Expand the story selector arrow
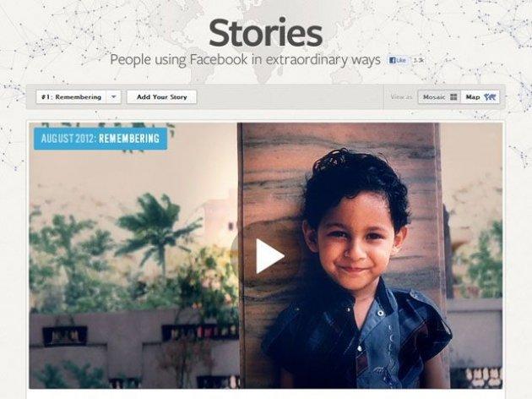This screenshot has height=399, width=532. (x=114, y=97)
